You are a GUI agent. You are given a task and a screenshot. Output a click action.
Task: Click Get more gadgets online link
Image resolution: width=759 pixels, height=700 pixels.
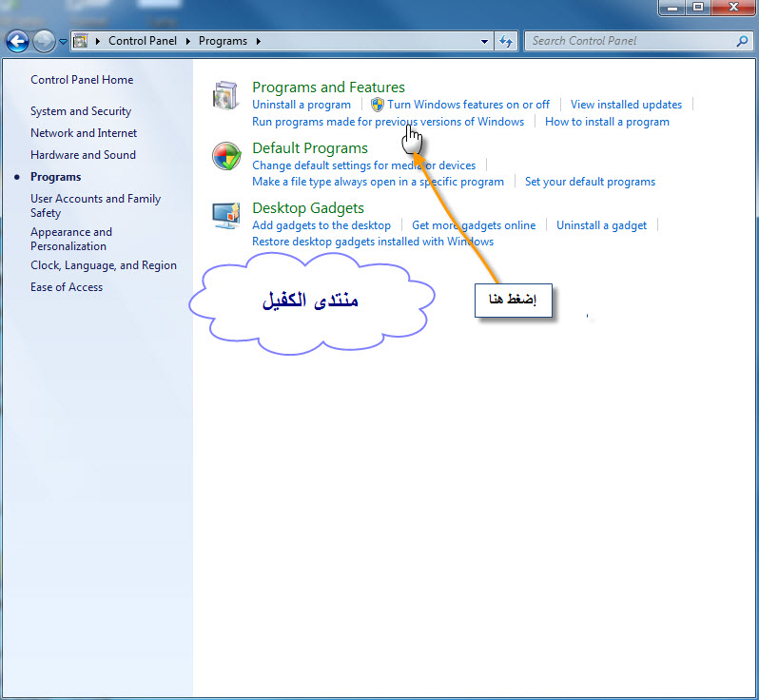[x=474, y=225]
